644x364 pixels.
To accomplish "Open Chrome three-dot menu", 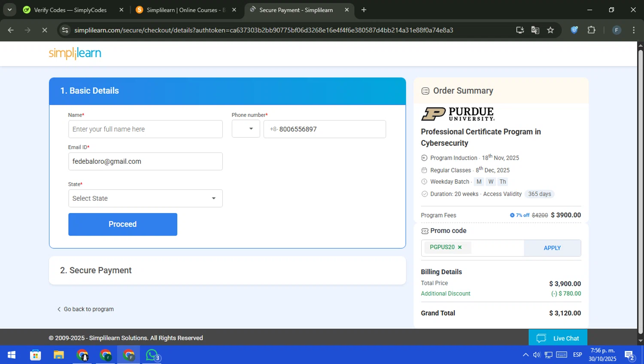I will 634,30.
